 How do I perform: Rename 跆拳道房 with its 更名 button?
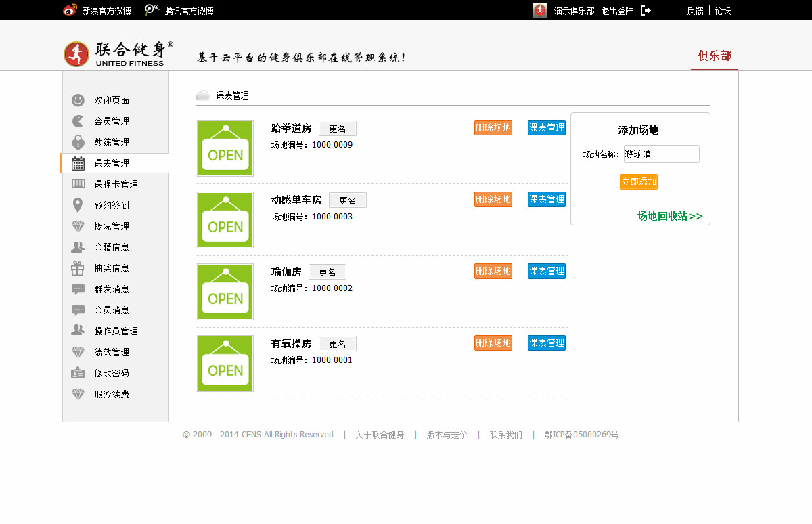click(337, 129)
